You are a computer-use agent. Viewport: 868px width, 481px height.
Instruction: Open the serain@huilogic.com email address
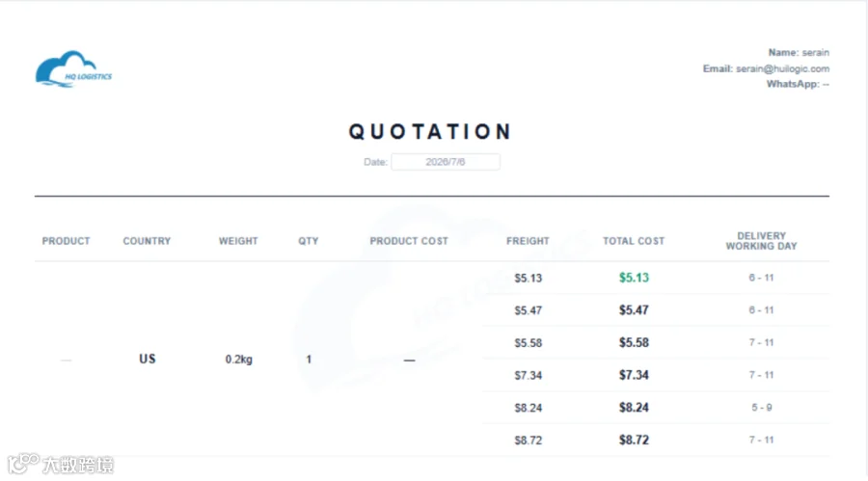tap(782, 68)
